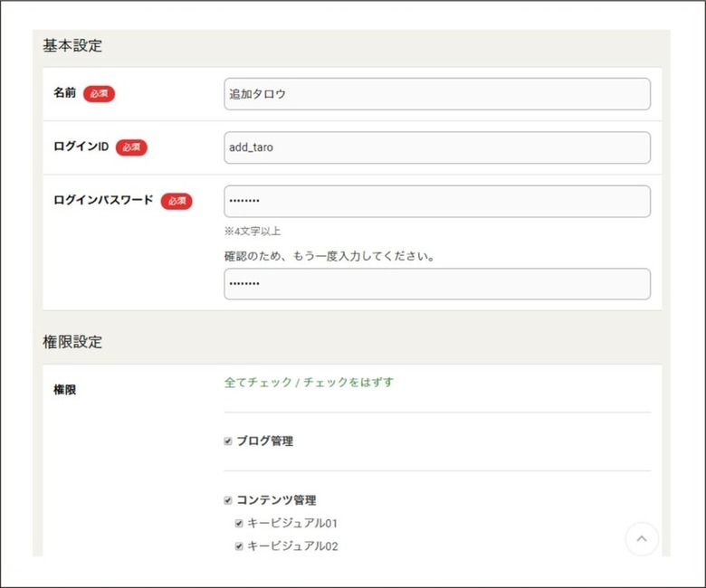Click the チェックをはずす link
The height and width of the screenshot is (588, 706).
[348, 383]
